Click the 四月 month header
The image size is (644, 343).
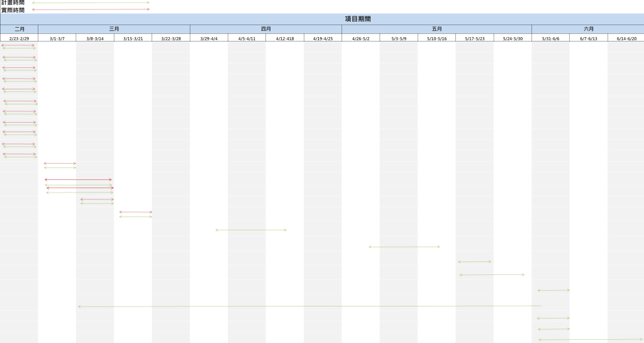point(265,29)
